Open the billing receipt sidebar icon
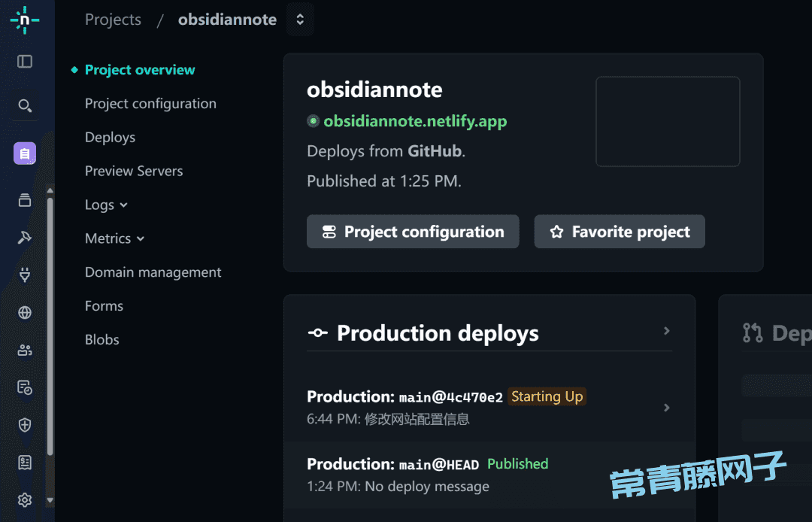The height and width of the screenshot is (522, 812). 24,463
